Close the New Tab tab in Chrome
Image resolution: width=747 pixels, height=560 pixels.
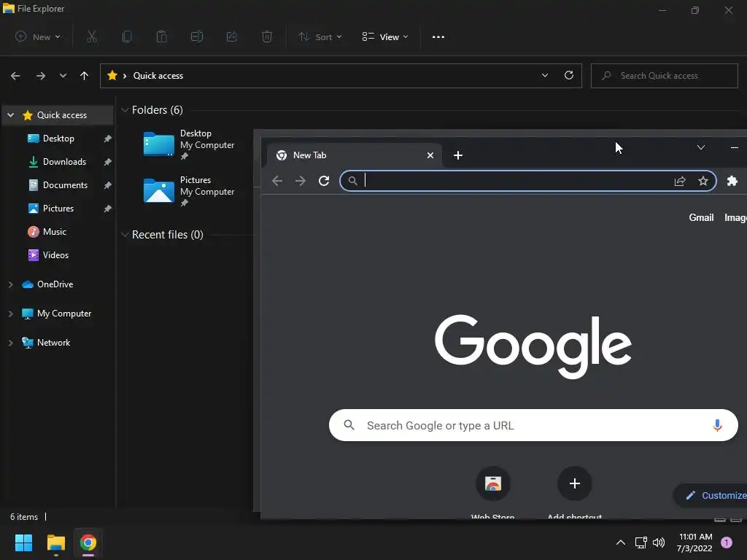[x=430, y=155]
